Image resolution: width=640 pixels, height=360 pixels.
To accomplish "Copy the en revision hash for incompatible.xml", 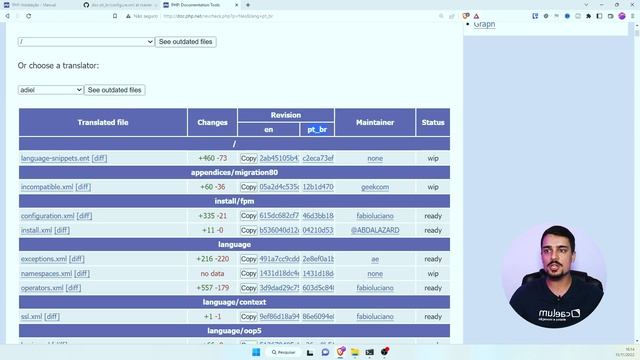I will [x=248, y=187].
